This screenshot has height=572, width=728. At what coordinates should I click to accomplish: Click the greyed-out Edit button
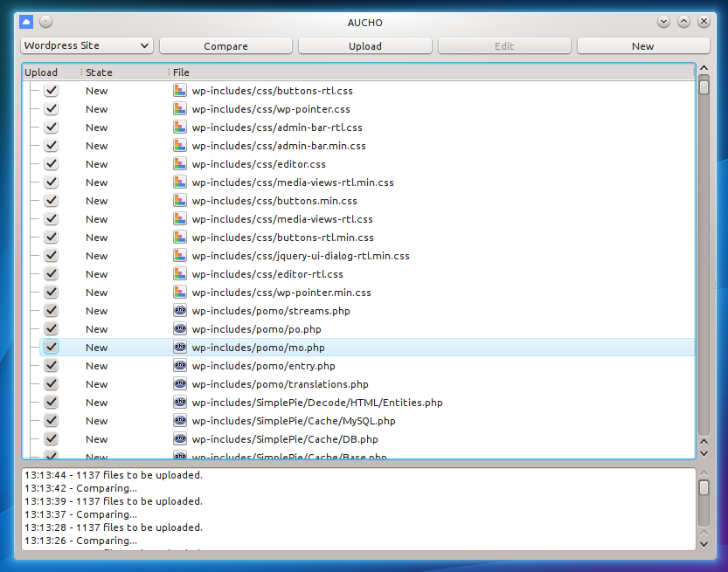504,46
